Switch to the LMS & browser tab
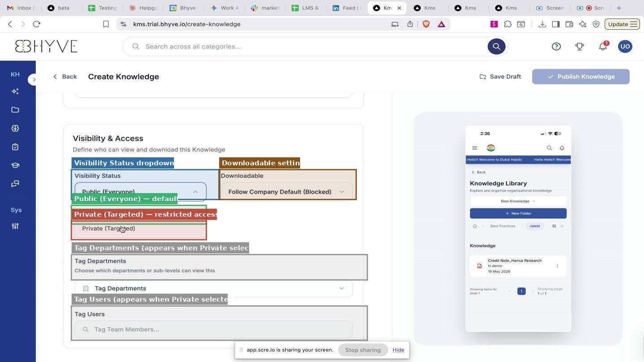644x362 pixels. [x=305, y=8]
